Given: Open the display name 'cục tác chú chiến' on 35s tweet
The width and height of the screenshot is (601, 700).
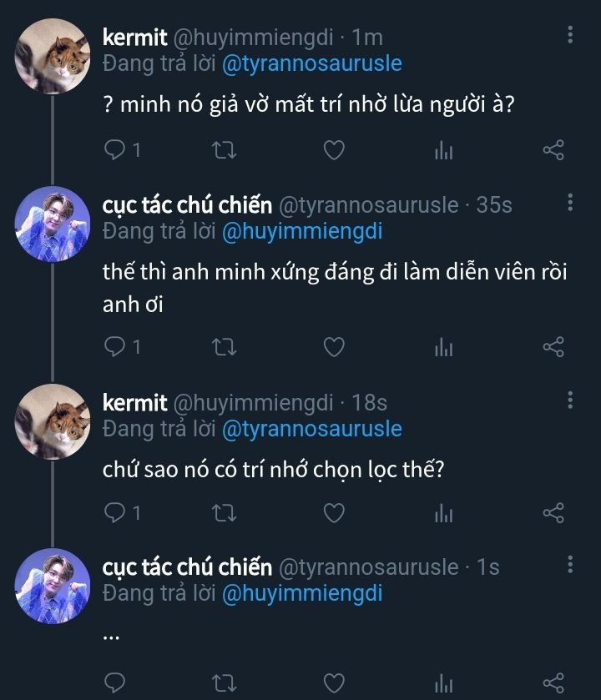Looking at the screenshot, I should click(187, 204).
